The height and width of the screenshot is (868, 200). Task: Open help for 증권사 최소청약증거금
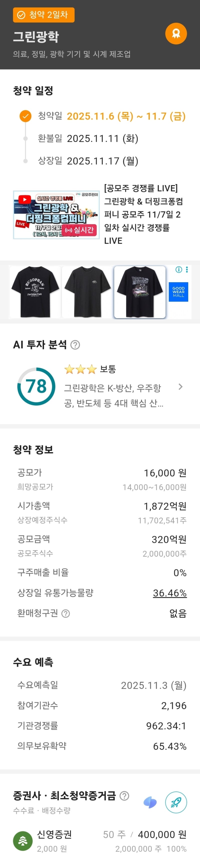[x=124, y=795]
